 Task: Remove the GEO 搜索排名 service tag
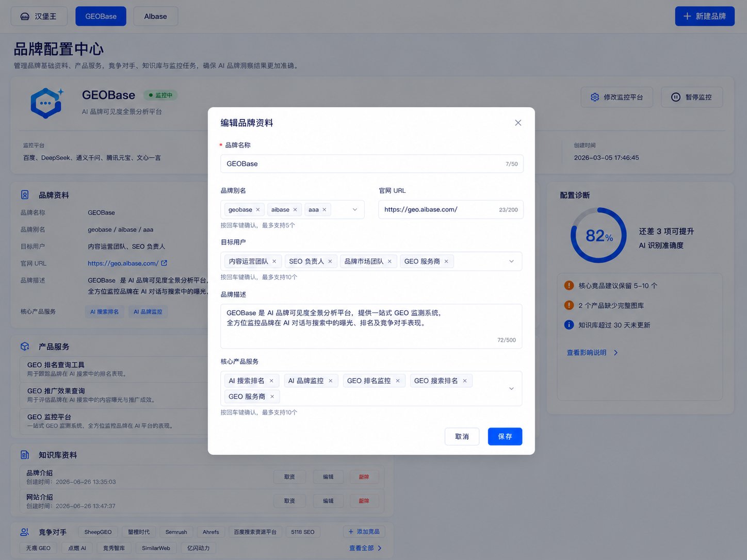point(465,381)
